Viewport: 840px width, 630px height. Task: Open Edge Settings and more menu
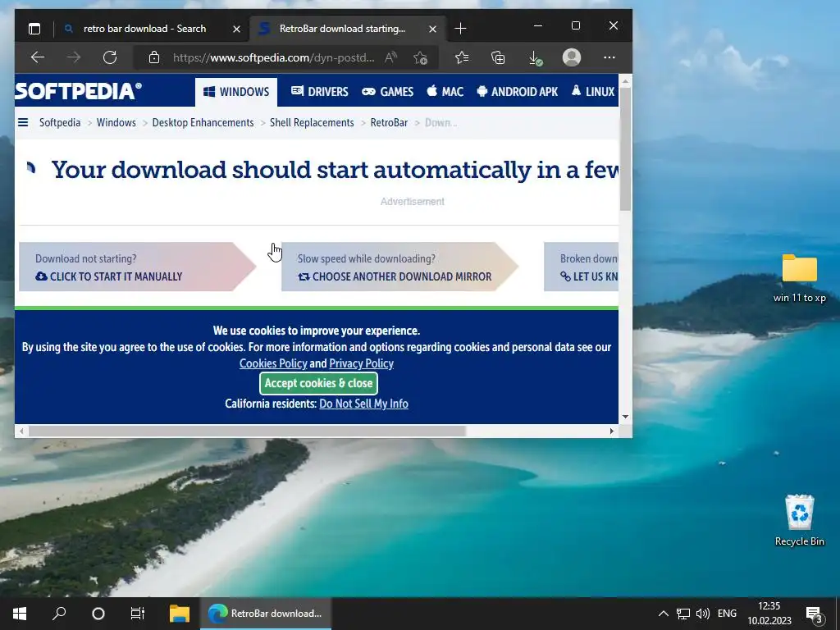coord(609,57)
